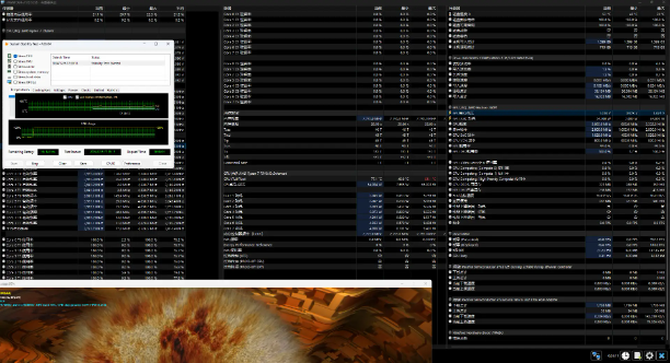The height and width of the screenshot is (363, 670).
Task: Open HWiNFO sensor settings gear icon
Action: click(649, 356)
